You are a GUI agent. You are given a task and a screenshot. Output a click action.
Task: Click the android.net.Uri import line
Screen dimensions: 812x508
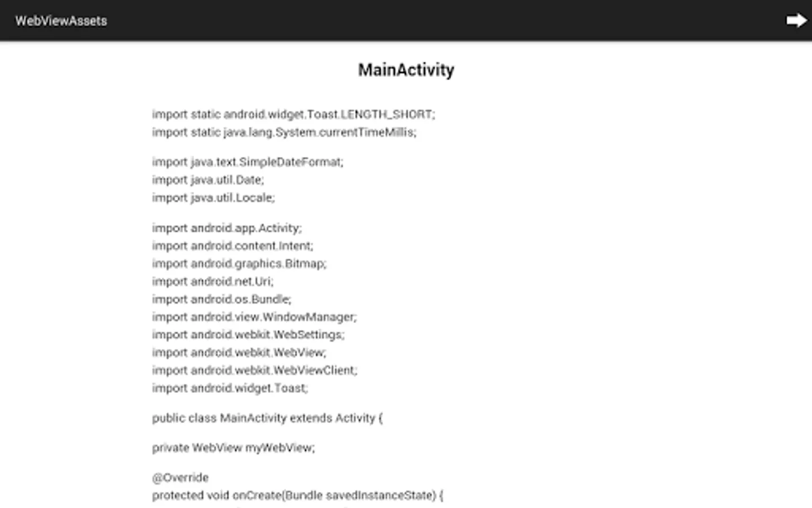213,282
